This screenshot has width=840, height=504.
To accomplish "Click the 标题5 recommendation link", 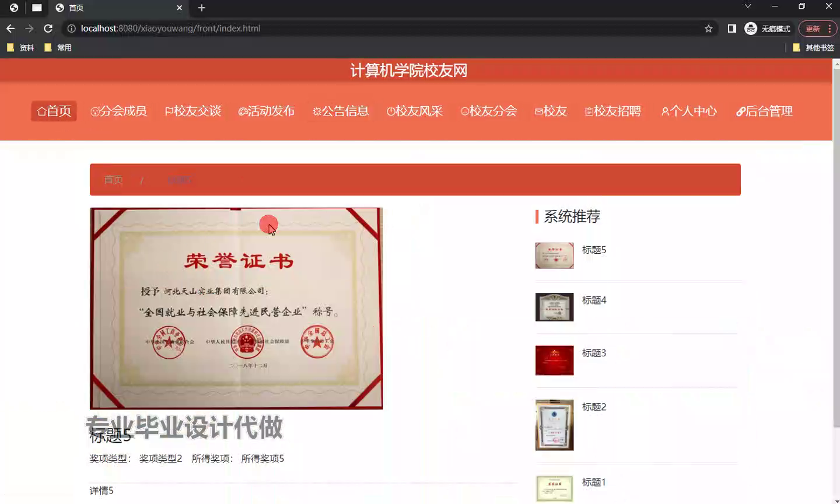I will tap(594, 250).
